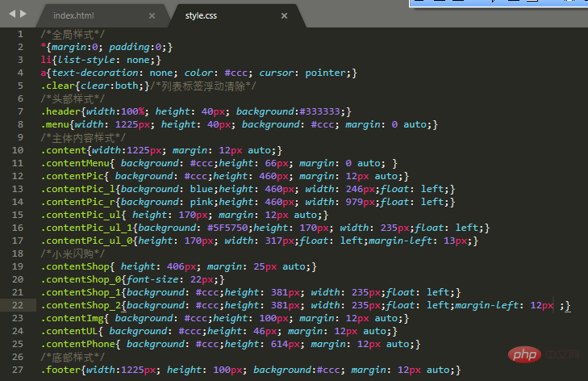This screenshot has height=381, width=588.
Task: Click the '.contentPic_l' selector
Action: pos(78,189)
